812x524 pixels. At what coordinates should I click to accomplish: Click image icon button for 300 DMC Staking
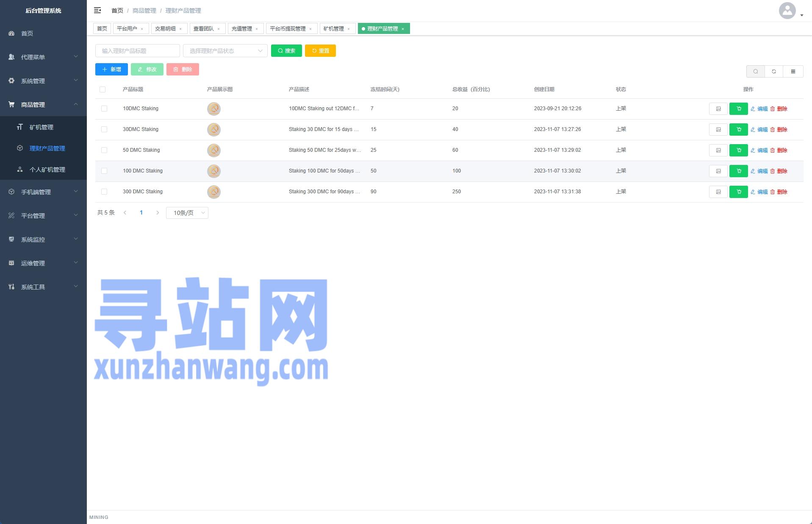[x=718, y=192]
